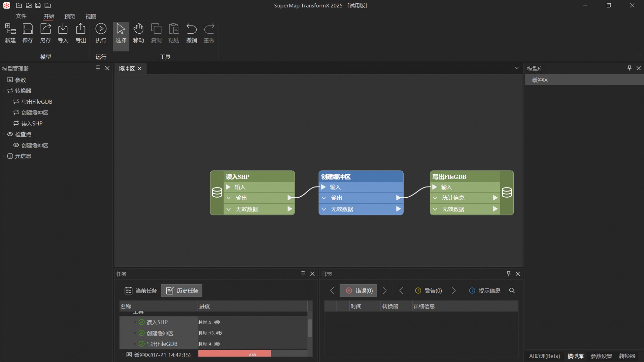
Task: Click the 创建缓冲区 node title on canvas
Action: pyautogui.click(x=336, y=177)
